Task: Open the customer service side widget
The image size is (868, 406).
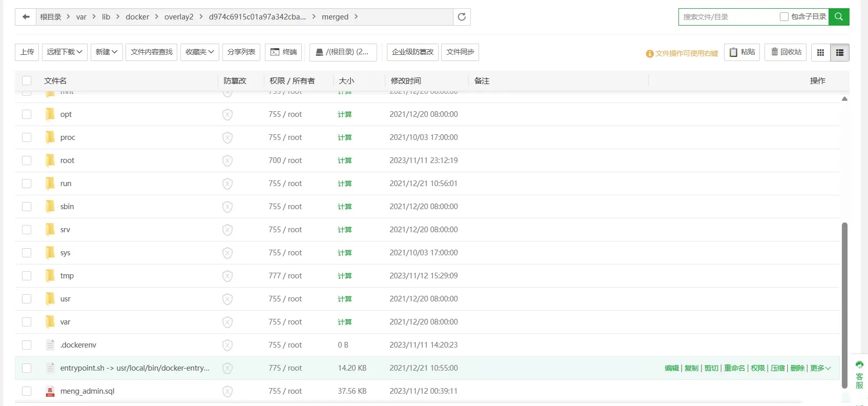Action: [x=859, y=374]
